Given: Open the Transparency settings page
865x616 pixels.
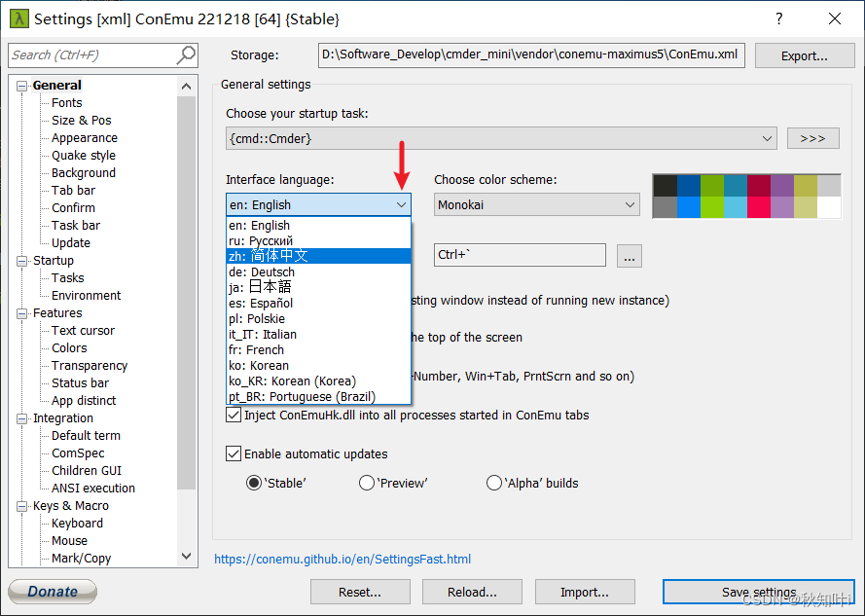Looking at the screenshot, I should click(x=89, y=365).
